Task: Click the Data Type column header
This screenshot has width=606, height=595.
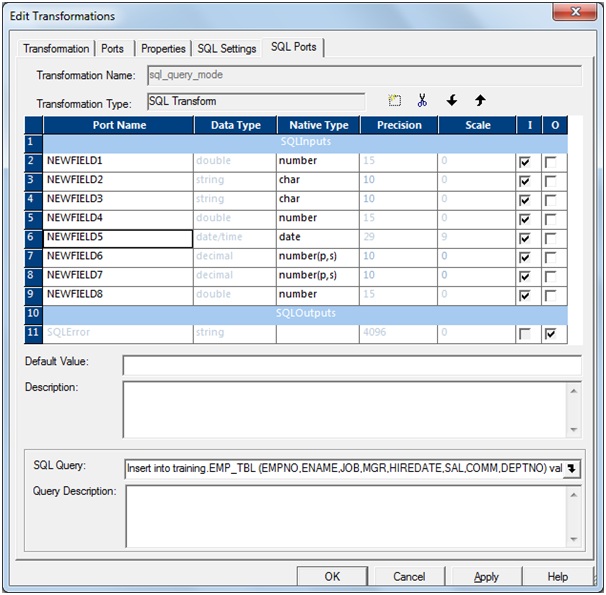Action: coord(235,125)
